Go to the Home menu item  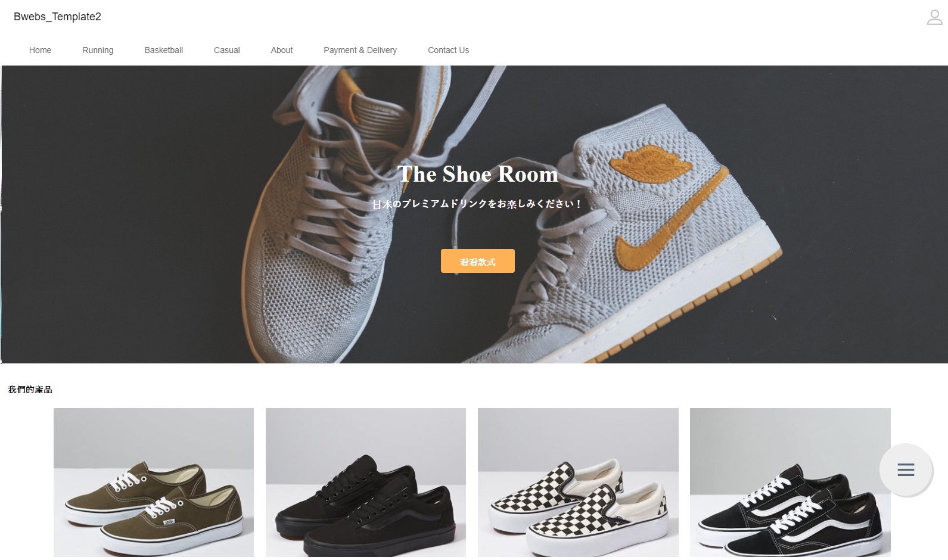pos(40,50)
